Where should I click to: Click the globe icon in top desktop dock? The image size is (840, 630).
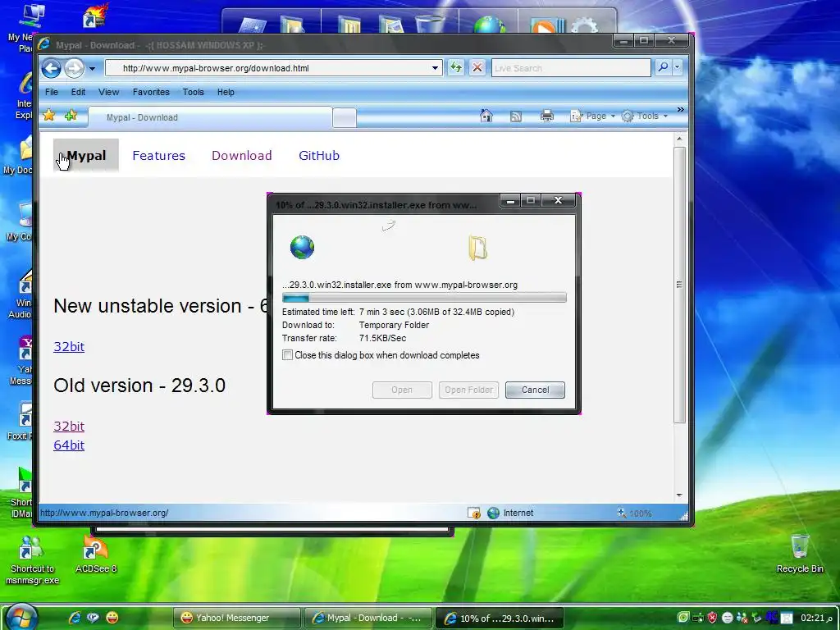[489, 25]
